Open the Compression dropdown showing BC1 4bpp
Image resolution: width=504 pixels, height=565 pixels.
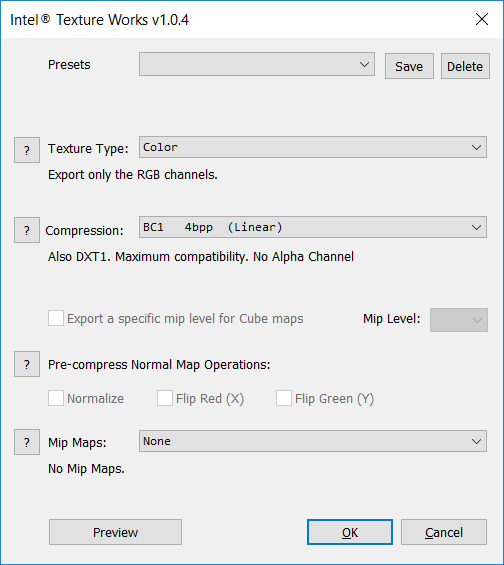point(313,227)
